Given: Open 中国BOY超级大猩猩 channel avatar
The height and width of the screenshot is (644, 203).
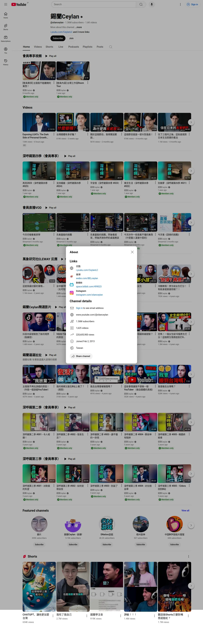Looking at the screenshot, I should point(175,524).
